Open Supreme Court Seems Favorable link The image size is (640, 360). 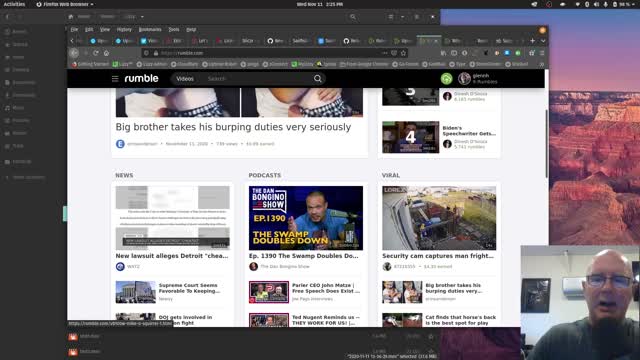(189, 288)
